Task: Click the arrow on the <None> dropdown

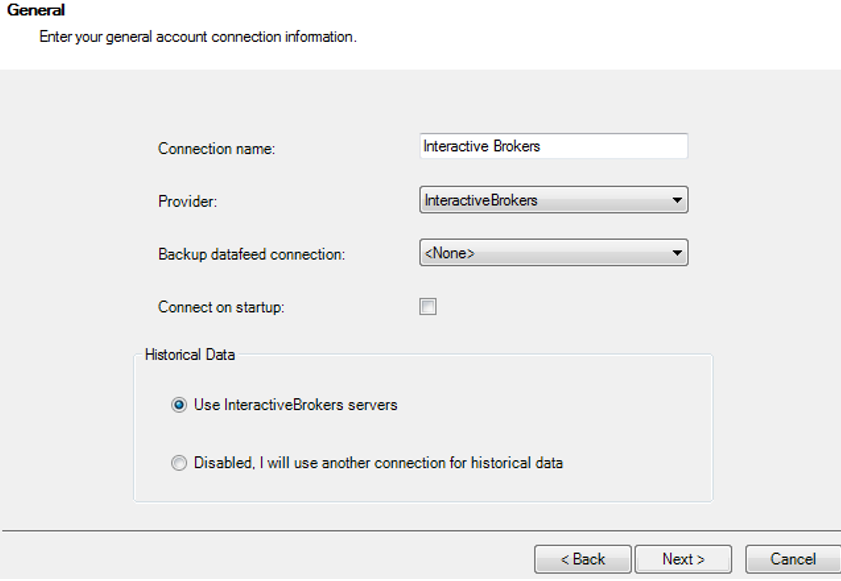Action: point(677,253)
